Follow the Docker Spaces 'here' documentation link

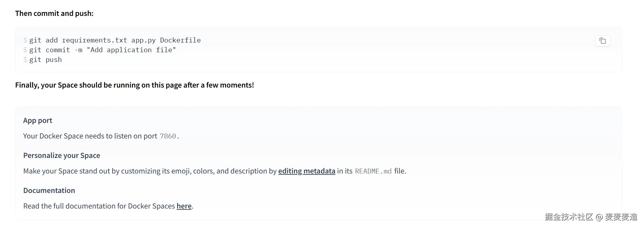[184, 206]
